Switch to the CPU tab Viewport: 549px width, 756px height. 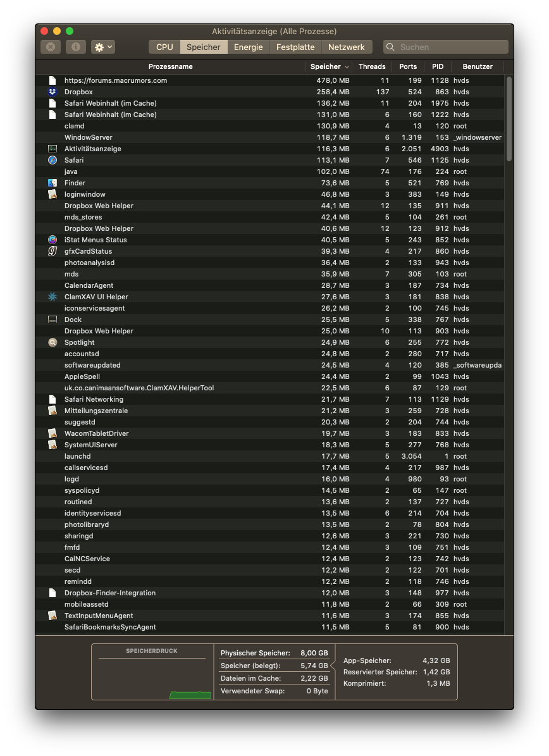coord(164,47)
